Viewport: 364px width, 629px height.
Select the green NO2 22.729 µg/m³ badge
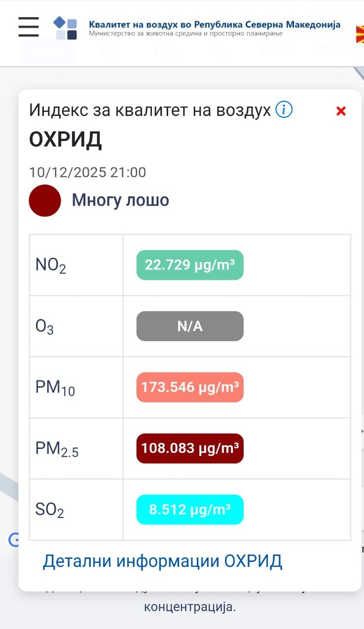click(190, 265)
